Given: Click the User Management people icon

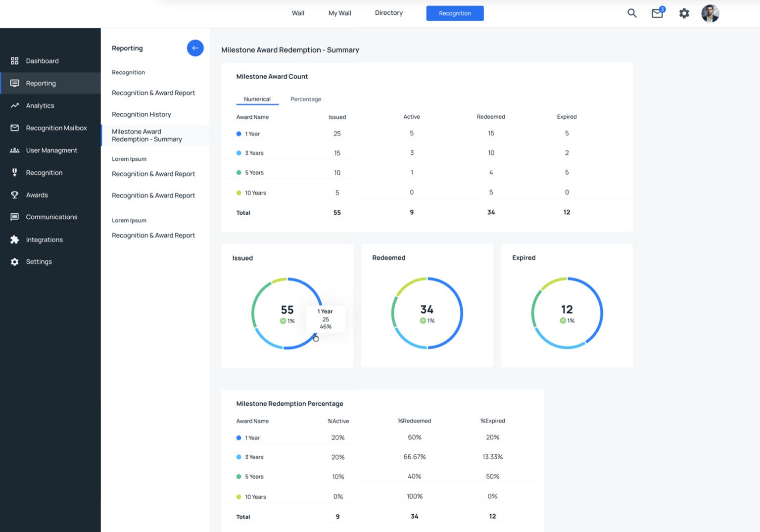Looking at the screenshot, I should (15, 150).
